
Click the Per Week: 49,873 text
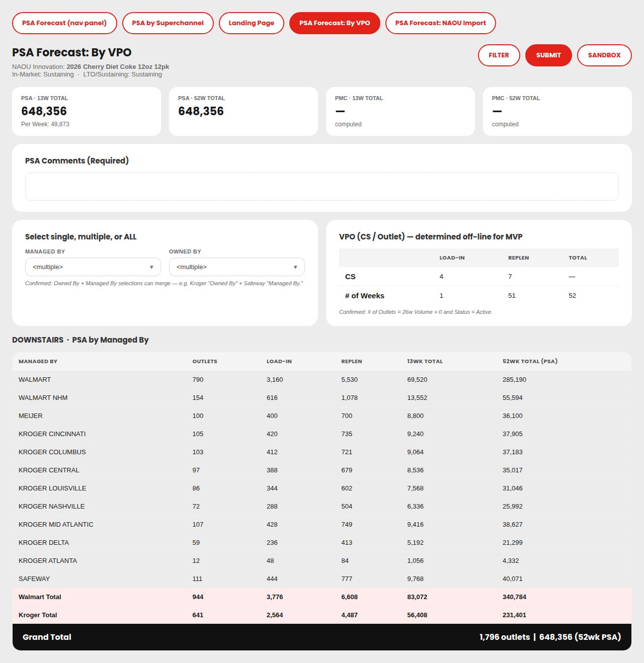coord(45,124)
